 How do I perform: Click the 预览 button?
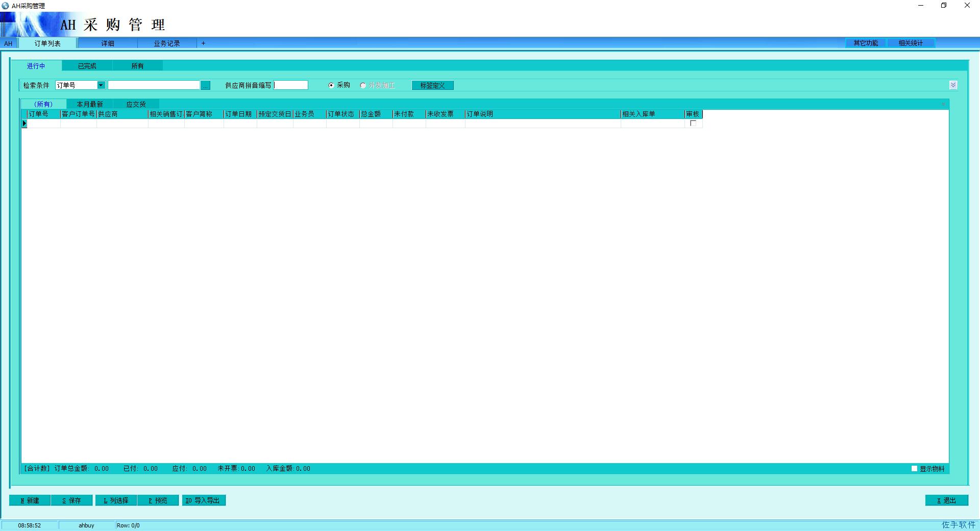(158, 500)
